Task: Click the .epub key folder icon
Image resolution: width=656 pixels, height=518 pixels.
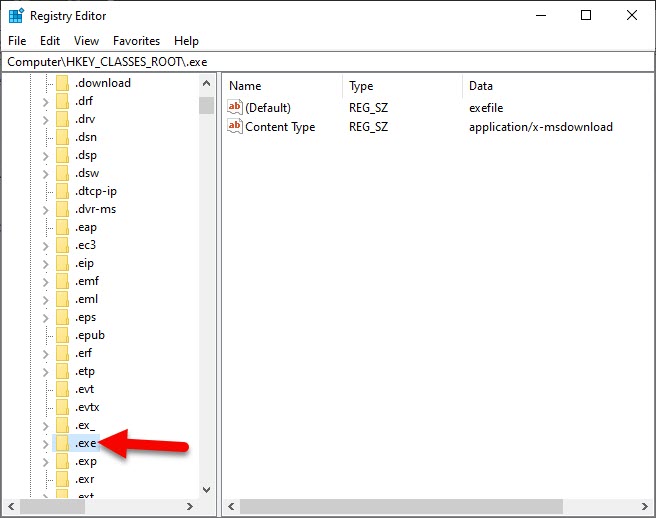Action: 62,335
